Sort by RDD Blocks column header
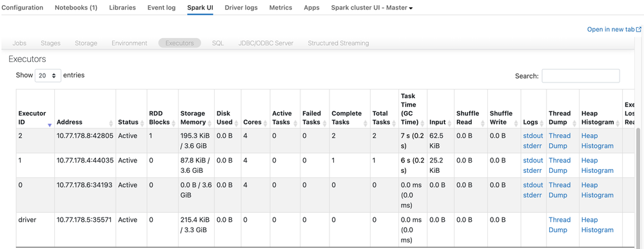Viewport: 644px width, 249px height. (x=162, y=109)
